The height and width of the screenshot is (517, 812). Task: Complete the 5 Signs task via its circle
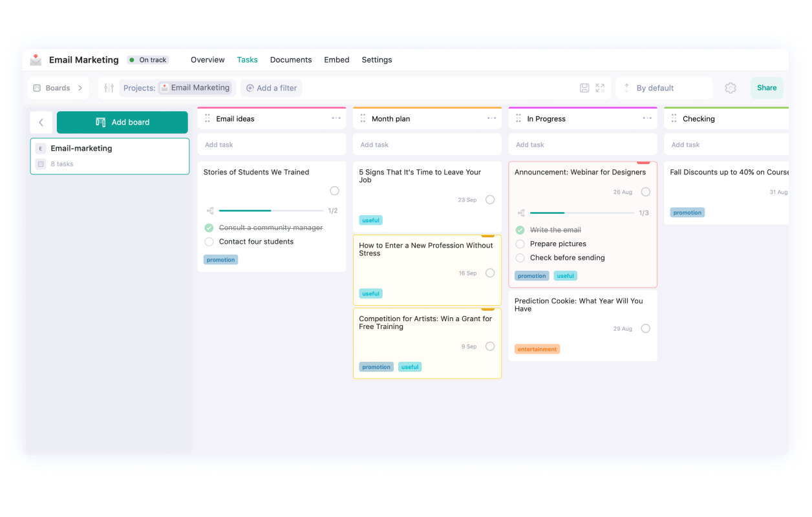coord(489,200)
